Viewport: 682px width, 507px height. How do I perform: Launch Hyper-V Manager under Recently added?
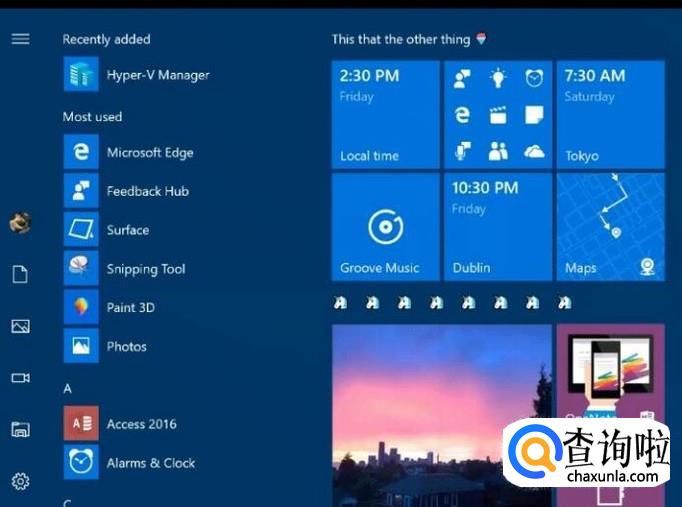(137, 74)
